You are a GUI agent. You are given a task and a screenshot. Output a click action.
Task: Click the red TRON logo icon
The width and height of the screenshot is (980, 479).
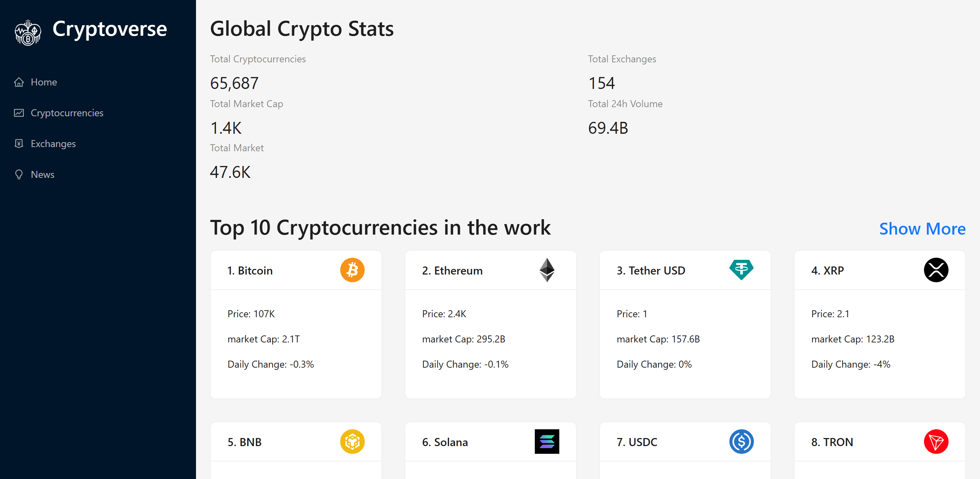[x=936, y=441]
